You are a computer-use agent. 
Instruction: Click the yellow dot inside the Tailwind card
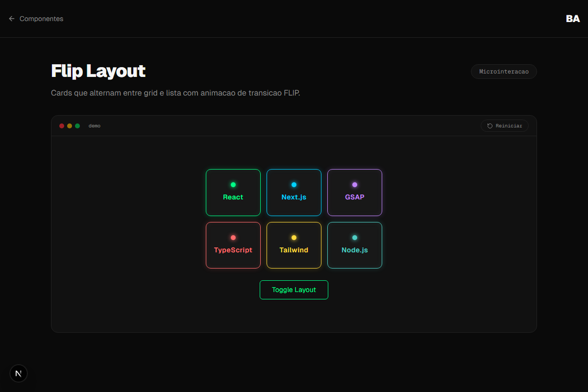tap(294, 237)
